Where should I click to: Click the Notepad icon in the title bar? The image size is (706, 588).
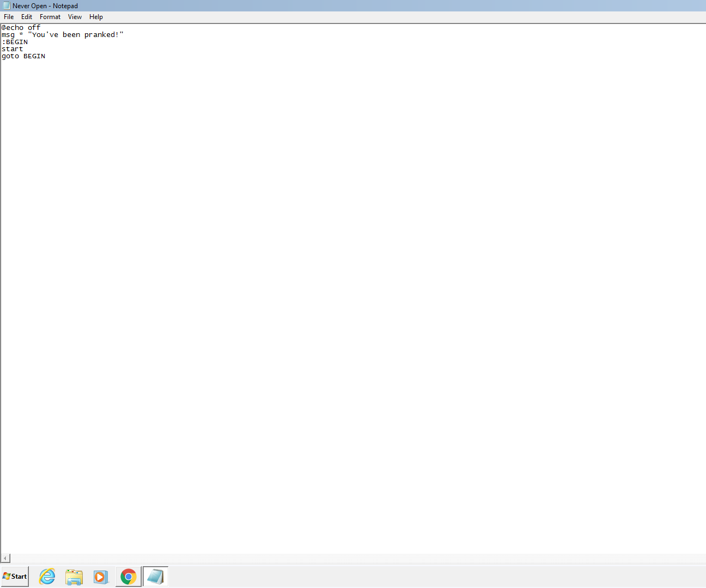click(x=6, y=5)
